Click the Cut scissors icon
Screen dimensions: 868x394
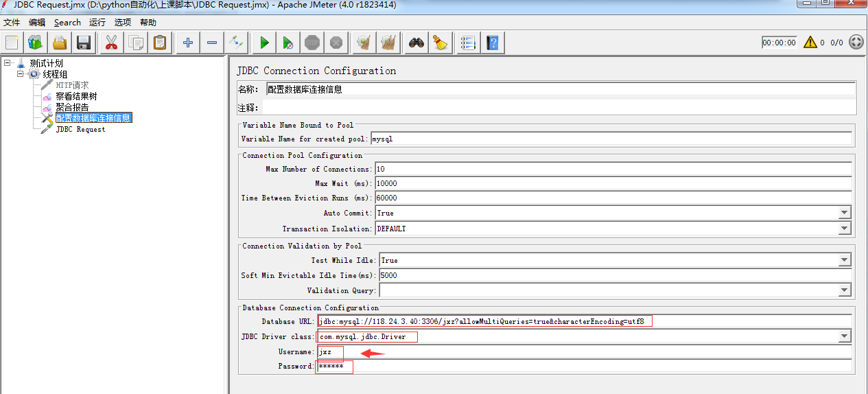coord(111,43)
